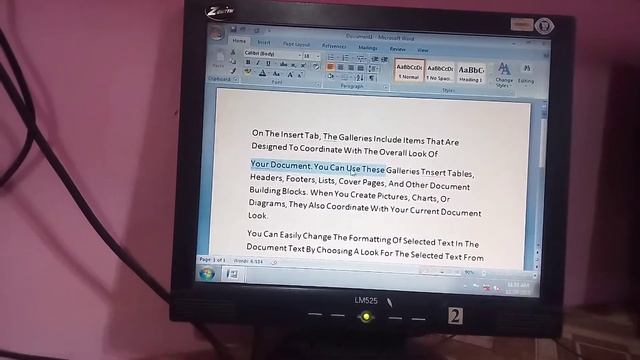The height and width of the screenshot is (360, 640).
Task: Open the Change Styles dropdown
Action: pyautogui.click(x=504, y=75)
